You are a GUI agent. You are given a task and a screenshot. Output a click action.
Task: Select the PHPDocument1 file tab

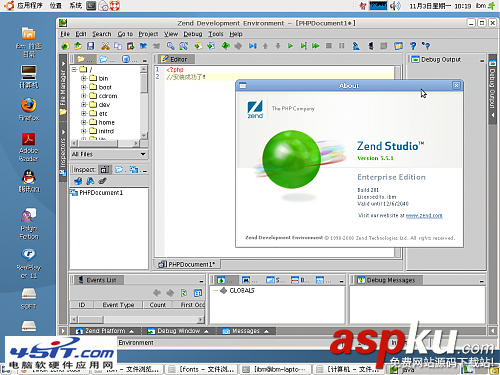pos(187,264)
